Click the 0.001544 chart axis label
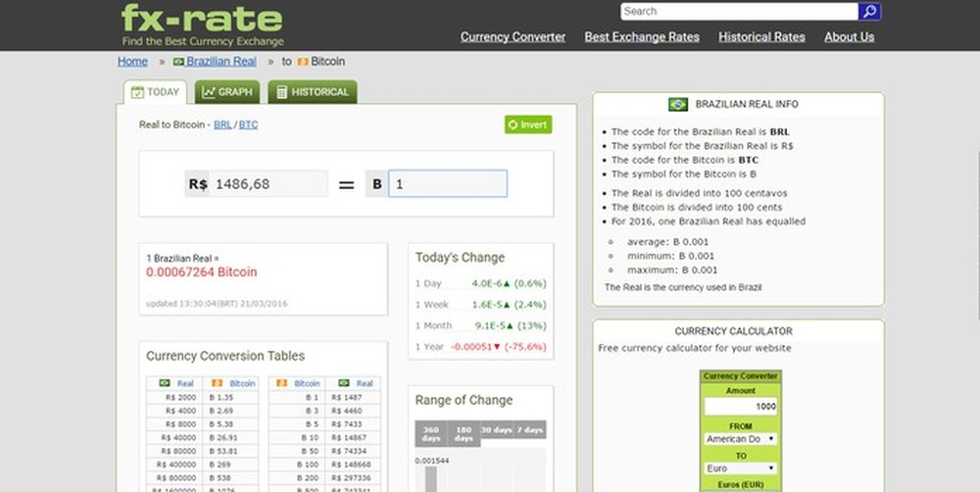980x492 pixels. [432, 461]
